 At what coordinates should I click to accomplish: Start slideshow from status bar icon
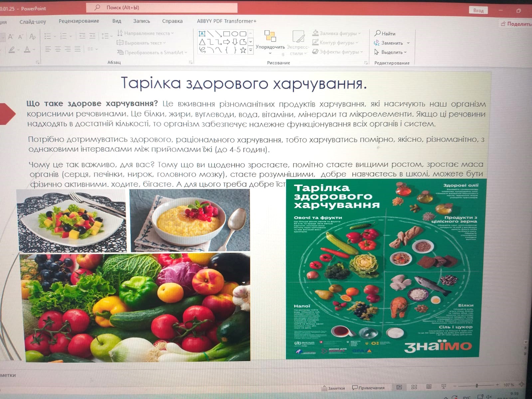click(x=443, y=387)
